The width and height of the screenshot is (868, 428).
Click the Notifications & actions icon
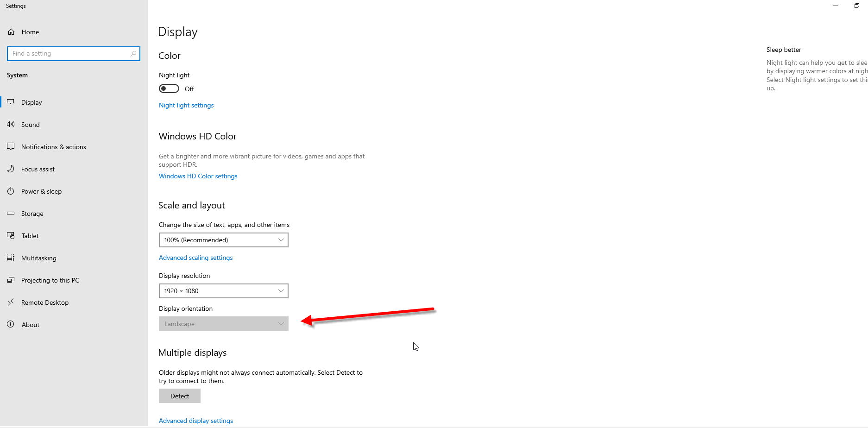[11, 146]
